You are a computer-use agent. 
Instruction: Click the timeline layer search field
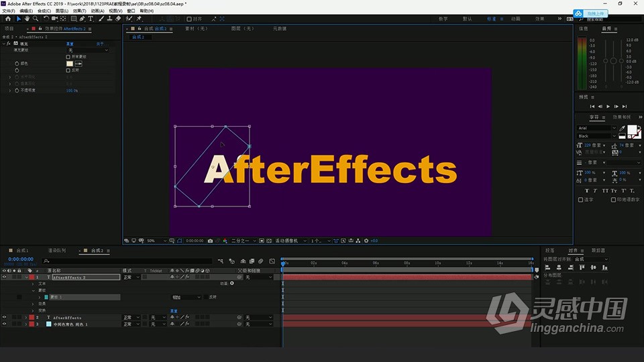pyautogui.click(x=127, y=261)
